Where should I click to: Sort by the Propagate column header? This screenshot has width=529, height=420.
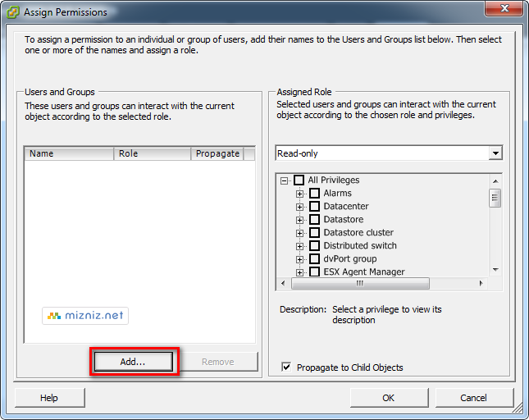point(217,153)
